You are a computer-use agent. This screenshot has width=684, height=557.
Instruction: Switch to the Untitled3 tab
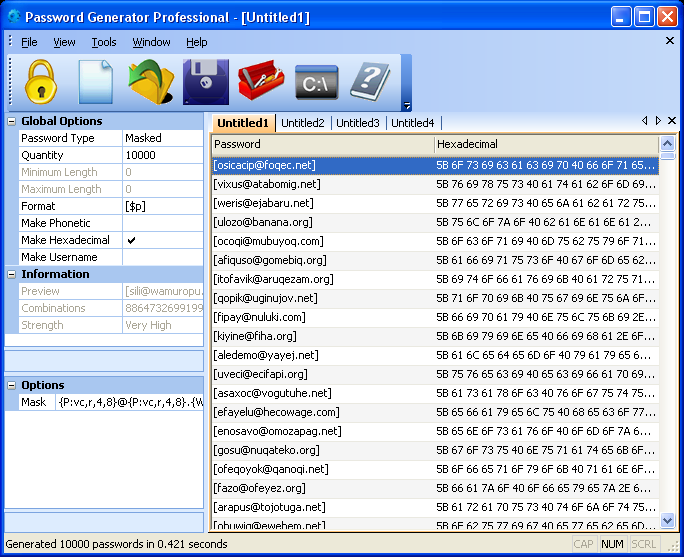pyautogui.click(x=358, y=123)
